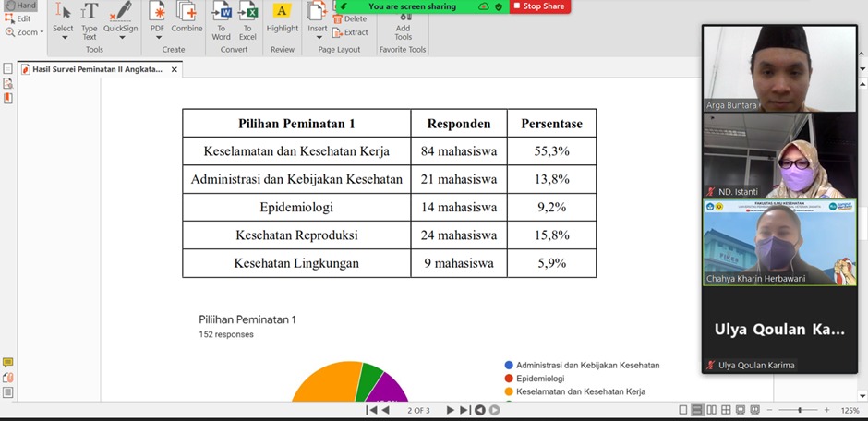
Task: Click the Type Text tool
Action: [x=90, y=17]
